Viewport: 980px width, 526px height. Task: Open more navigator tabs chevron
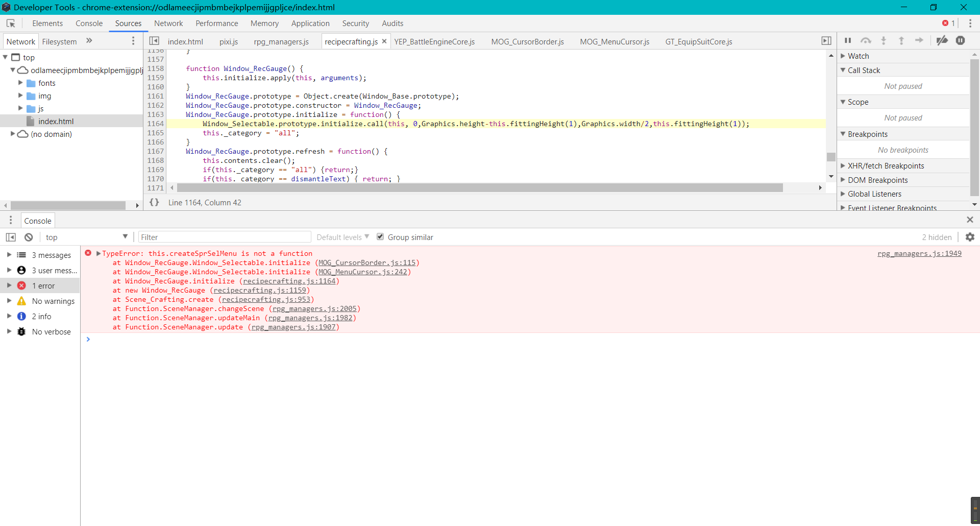[89, 41]
